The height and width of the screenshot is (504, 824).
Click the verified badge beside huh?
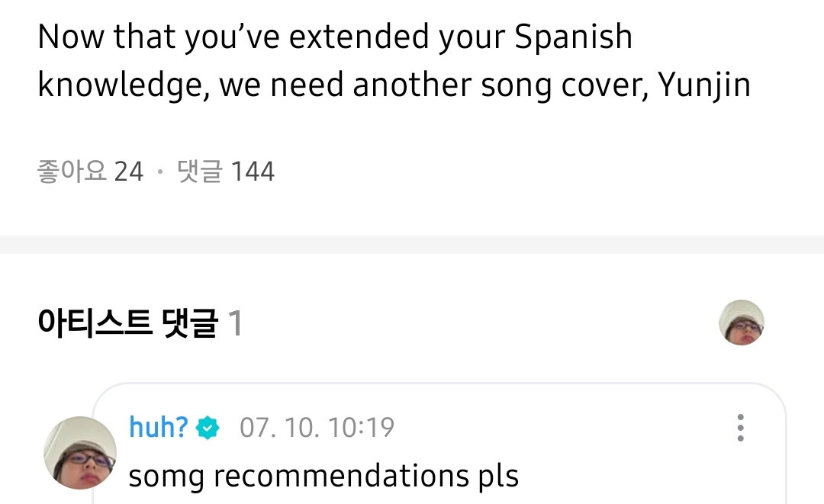click(x=208, y=427)
